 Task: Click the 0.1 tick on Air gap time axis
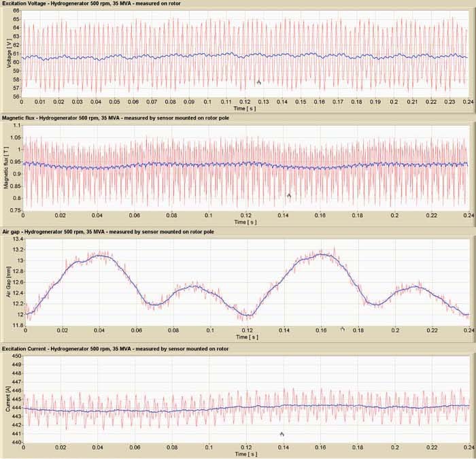(209, 330)
